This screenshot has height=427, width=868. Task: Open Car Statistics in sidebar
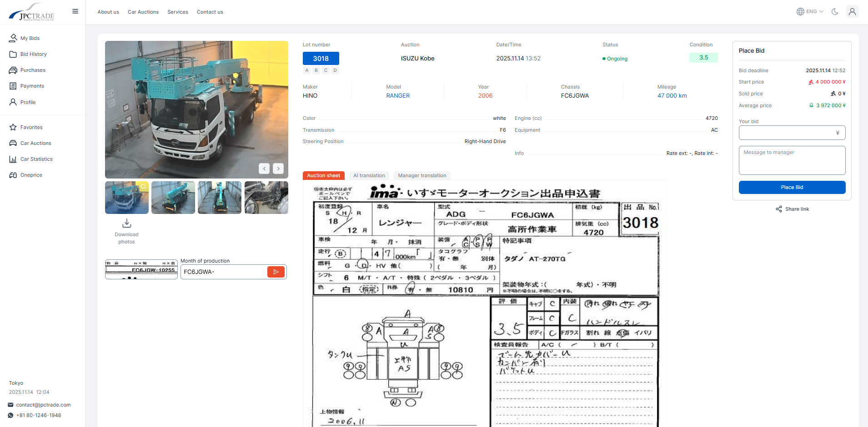tap(36, 159)
